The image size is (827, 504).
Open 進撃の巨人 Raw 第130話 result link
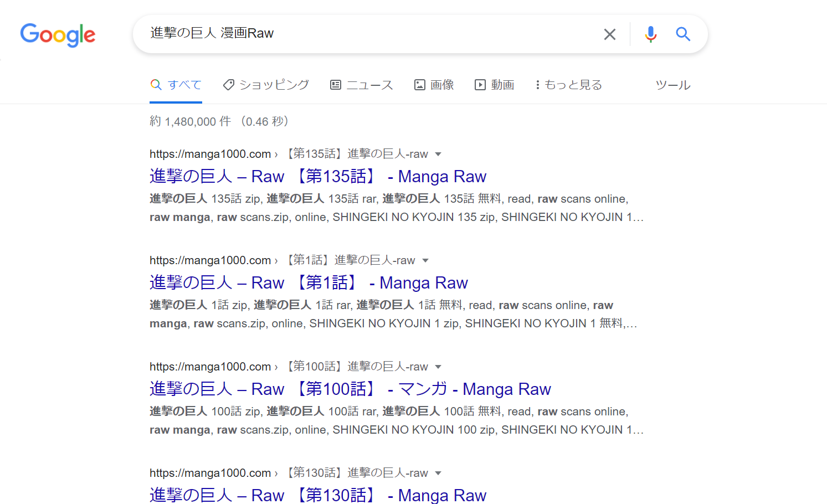pyautogui.click(x=318, y=495)
